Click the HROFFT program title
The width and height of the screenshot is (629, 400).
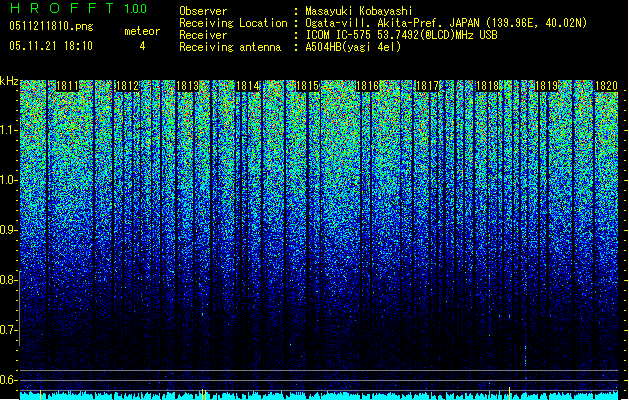point(62,8)
